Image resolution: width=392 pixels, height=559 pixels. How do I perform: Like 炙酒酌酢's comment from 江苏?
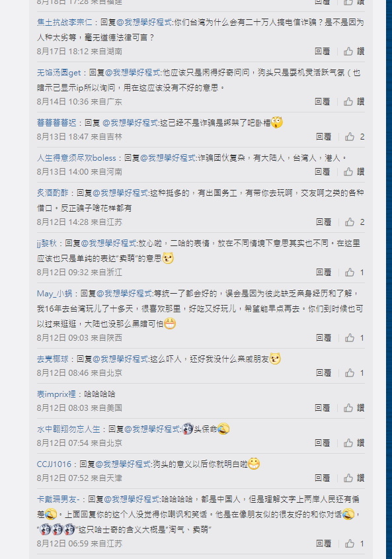pyautogui.click(x=350, y=222)
